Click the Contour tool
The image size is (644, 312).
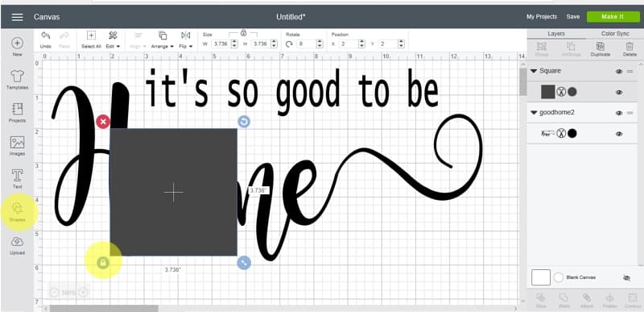click(633, 301)
